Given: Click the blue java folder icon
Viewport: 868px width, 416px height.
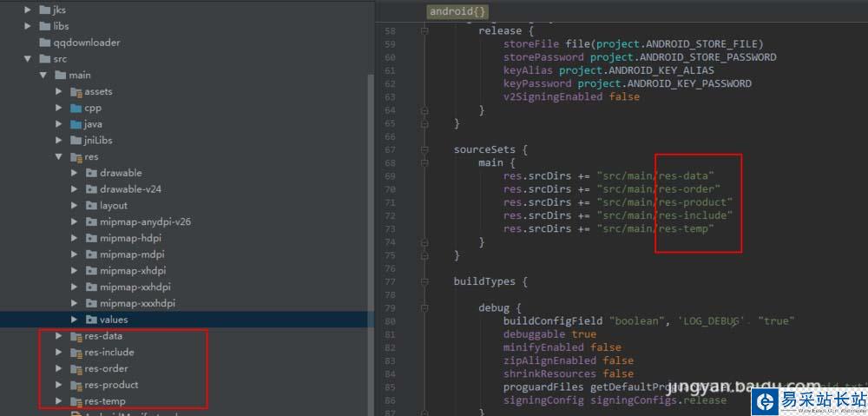Looking at the screenshot, I should tap(76, 124).
